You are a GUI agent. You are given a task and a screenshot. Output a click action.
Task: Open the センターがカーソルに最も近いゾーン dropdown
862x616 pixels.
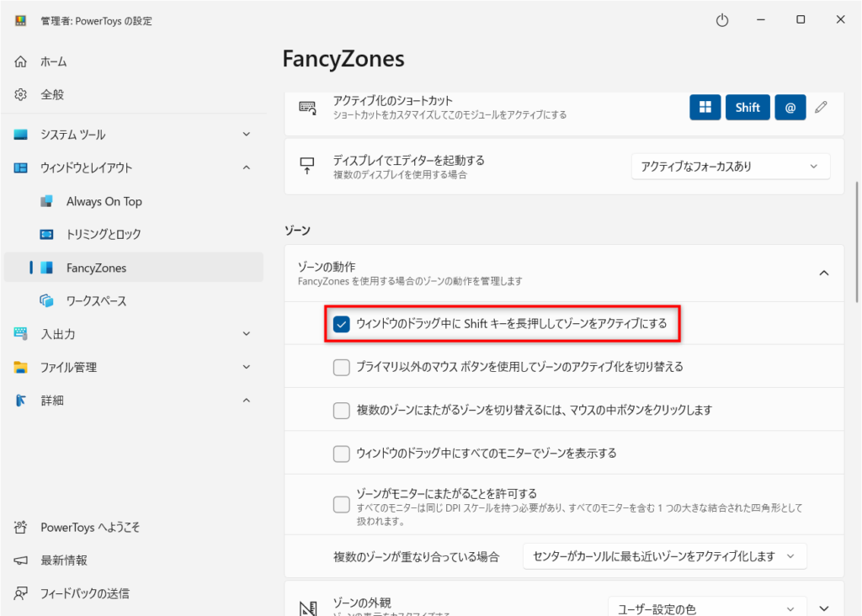pos(664,556)
